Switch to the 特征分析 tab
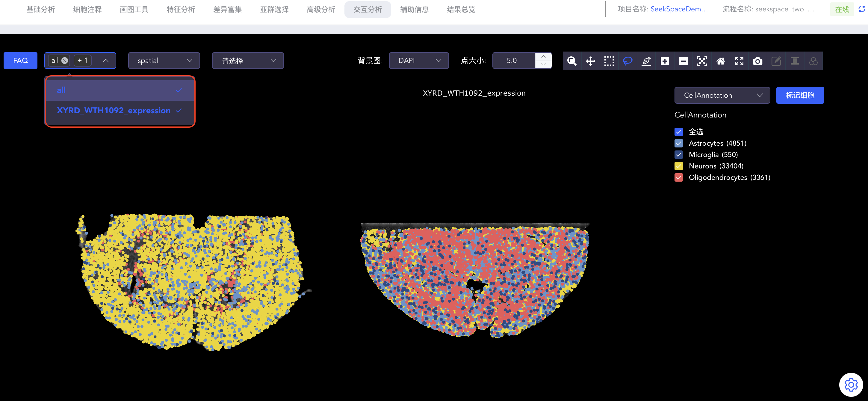This screenshot has width=868, height=401. point(181,10)
